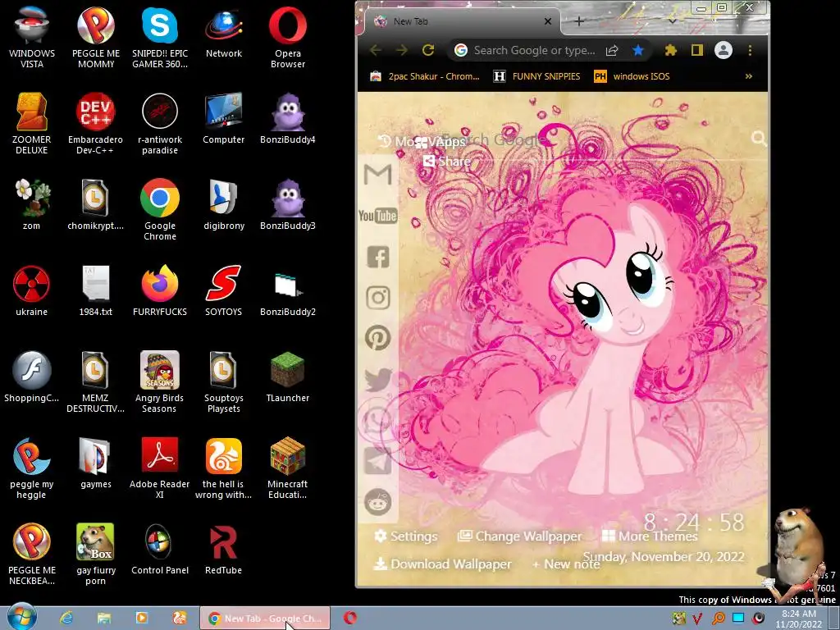Click the New note link
840x630 pixels.
pos(566,564)
